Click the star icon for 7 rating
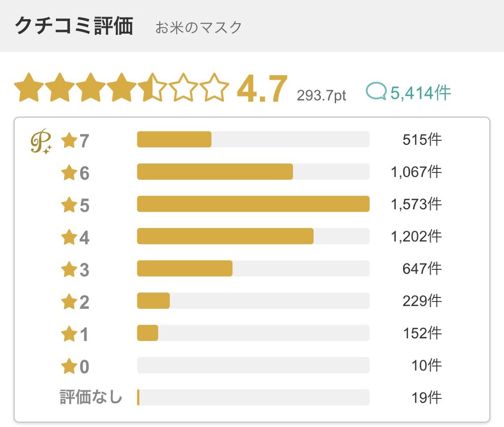Screen dimensions: 504x427 (x=69, y=141)
